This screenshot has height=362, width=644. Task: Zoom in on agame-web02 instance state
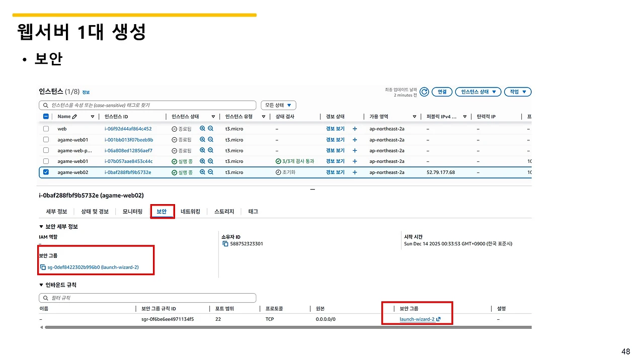(x=203, y=172)
